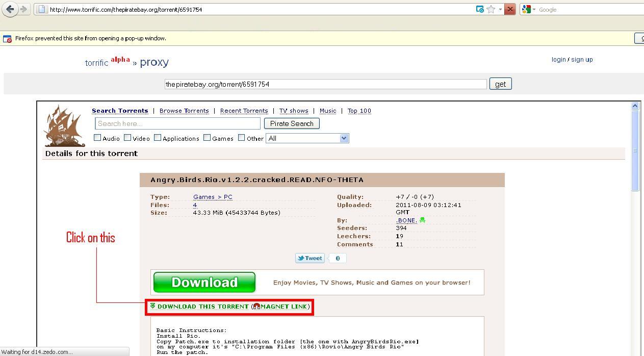Click the torrent title Angry.Birds.Rio.v1.2.2.cracked
644x356 pixels.
click(257, 180)
